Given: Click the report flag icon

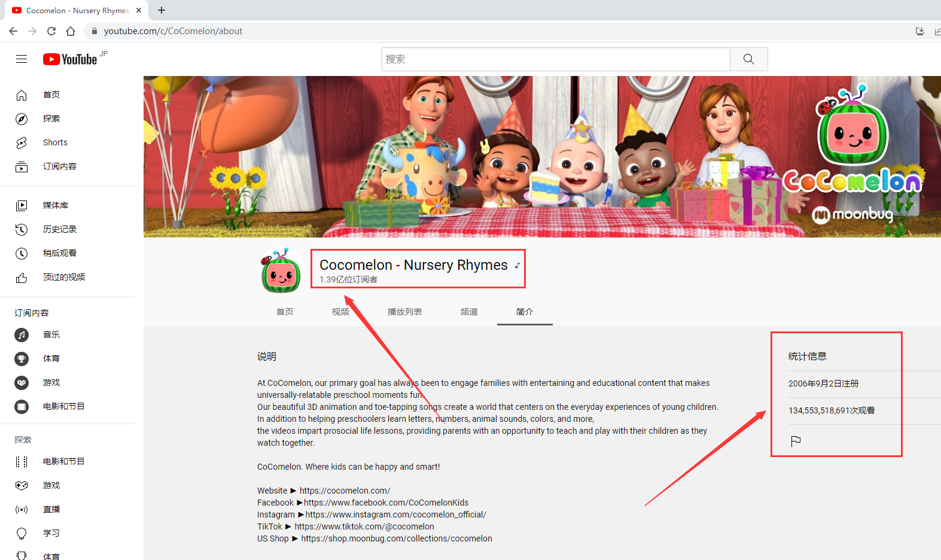Looking at the screenshot, I should (796, 441).
